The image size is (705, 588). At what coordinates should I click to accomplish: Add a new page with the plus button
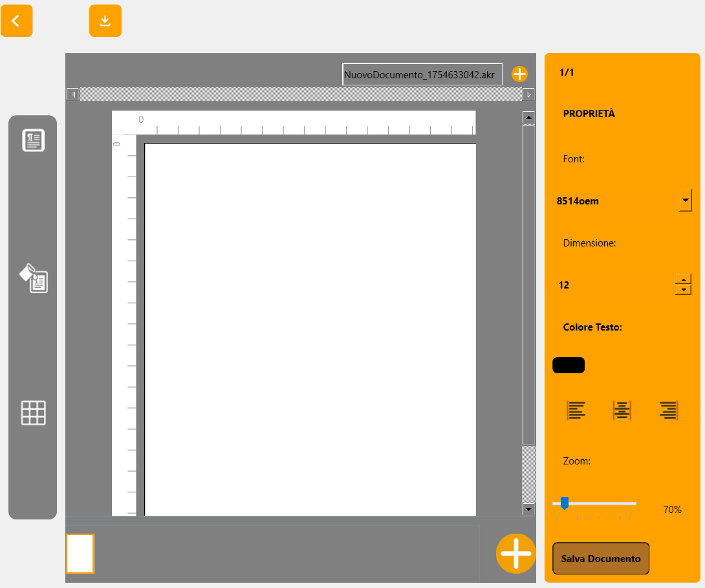click(515, 554)
